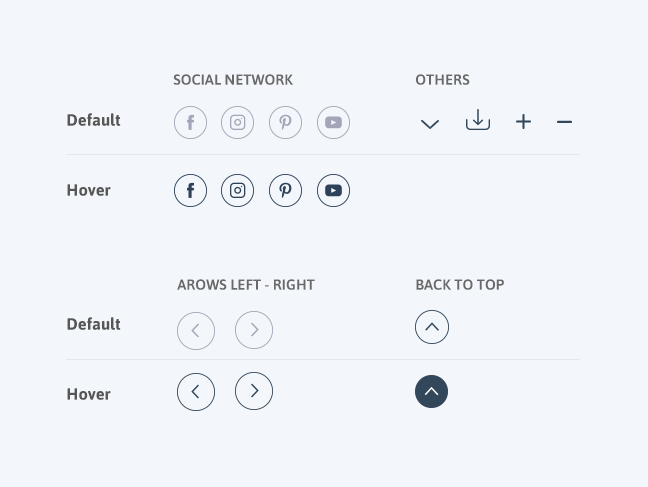Click the outlined back to top button
The image size is (648, 487).
pyautogui.click(x=432, y=327)
